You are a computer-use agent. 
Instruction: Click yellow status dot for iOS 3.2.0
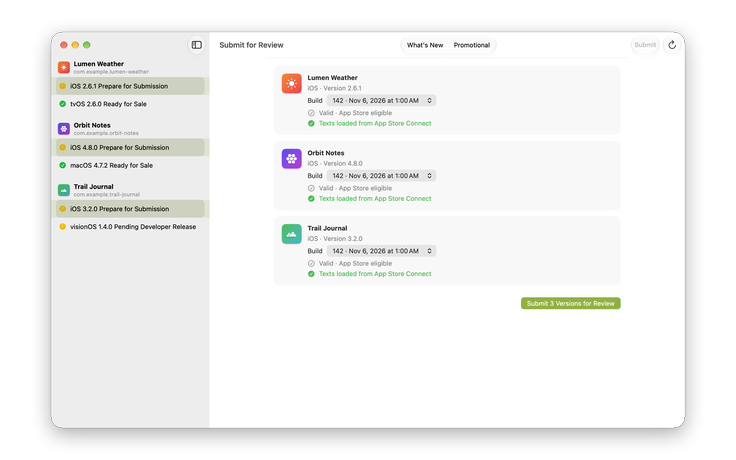(62, 209)
